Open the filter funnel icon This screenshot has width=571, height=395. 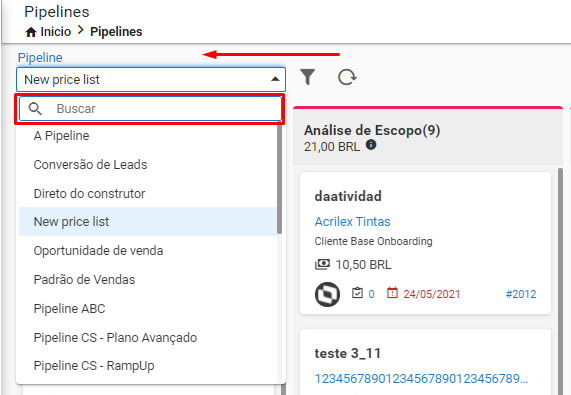307,77
